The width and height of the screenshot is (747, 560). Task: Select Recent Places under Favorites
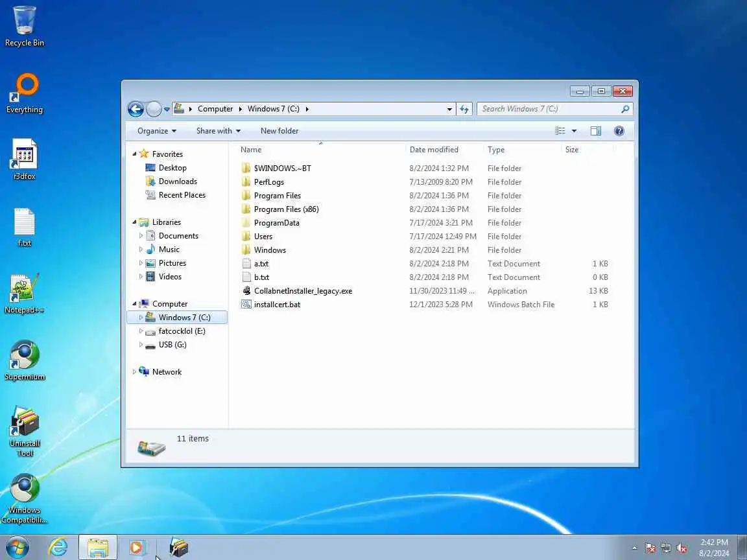(x=182, y=194)
